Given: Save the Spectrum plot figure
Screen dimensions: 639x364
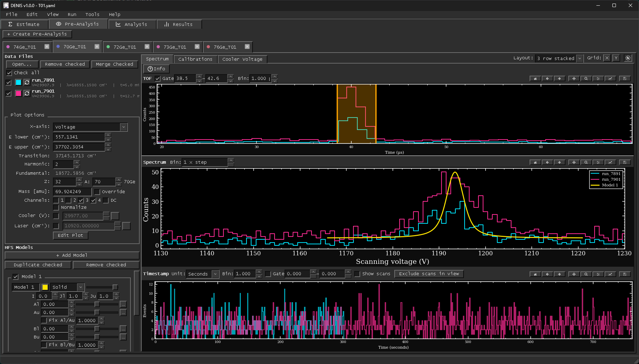Looking at the screenshot, I should click(x=625, y=162).
